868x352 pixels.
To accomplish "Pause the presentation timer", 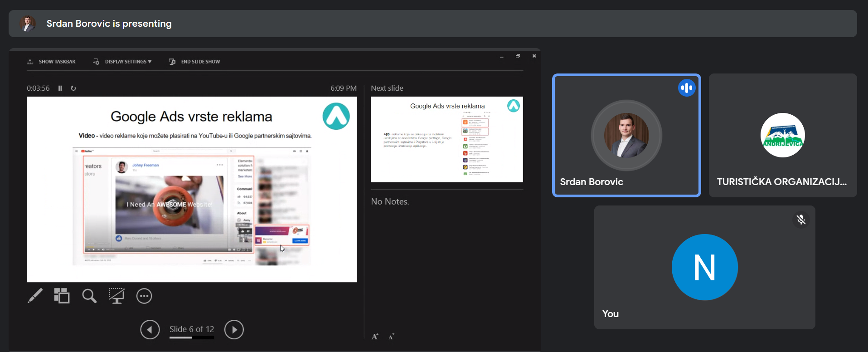I will coord(60,88).
